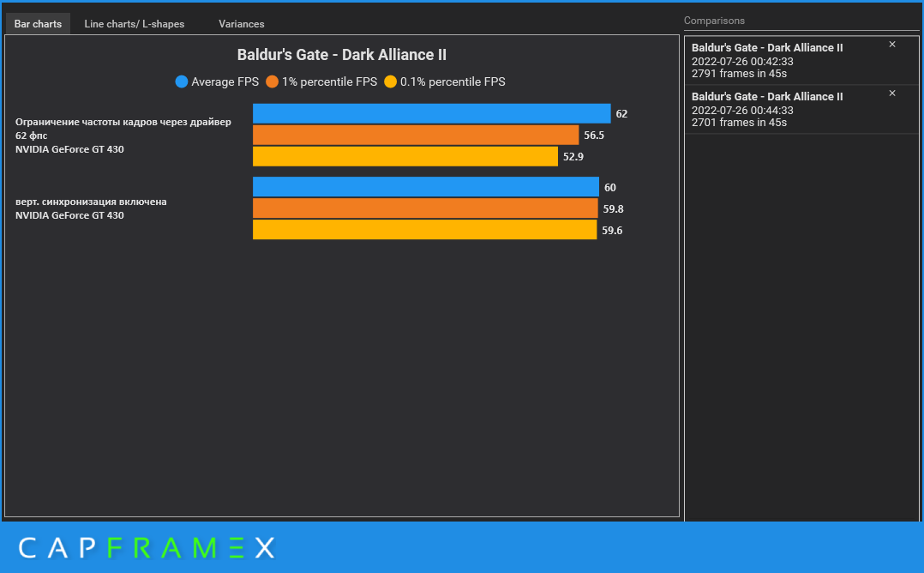Remove the 00:44:33 comparison entry
Screen dimensions: 924x573
892,93
